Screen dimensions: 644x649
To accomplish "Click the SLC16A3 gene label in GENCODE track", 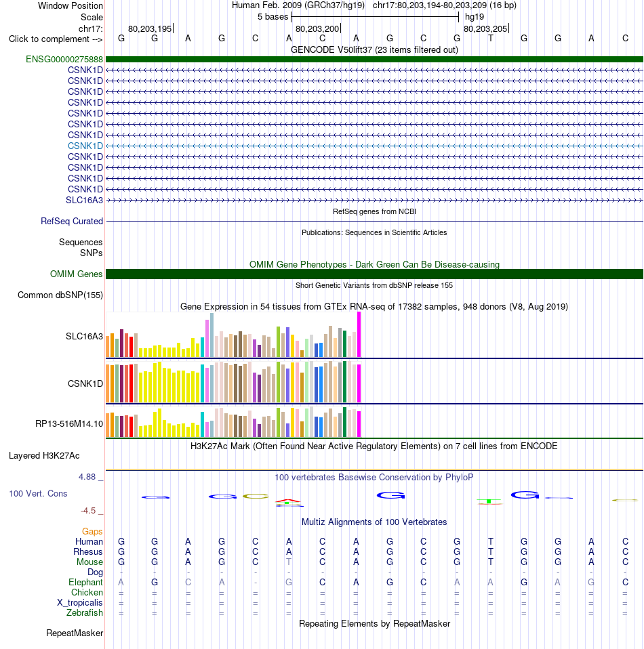I will tap(85, 200).
